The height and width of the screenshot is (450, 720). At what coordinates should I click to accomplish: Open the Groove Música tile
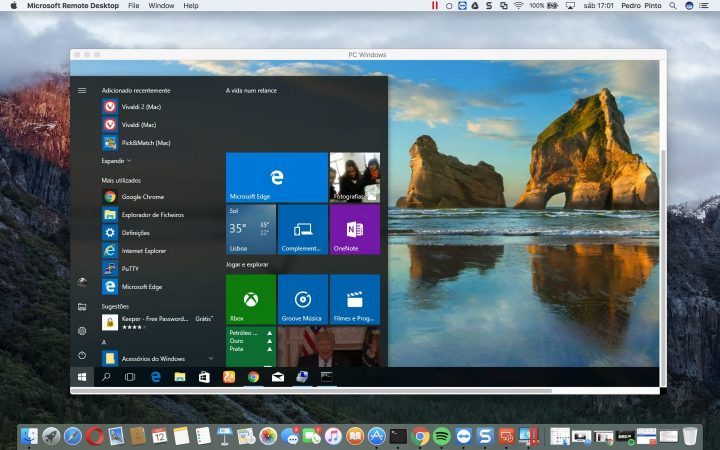[302, 299]
